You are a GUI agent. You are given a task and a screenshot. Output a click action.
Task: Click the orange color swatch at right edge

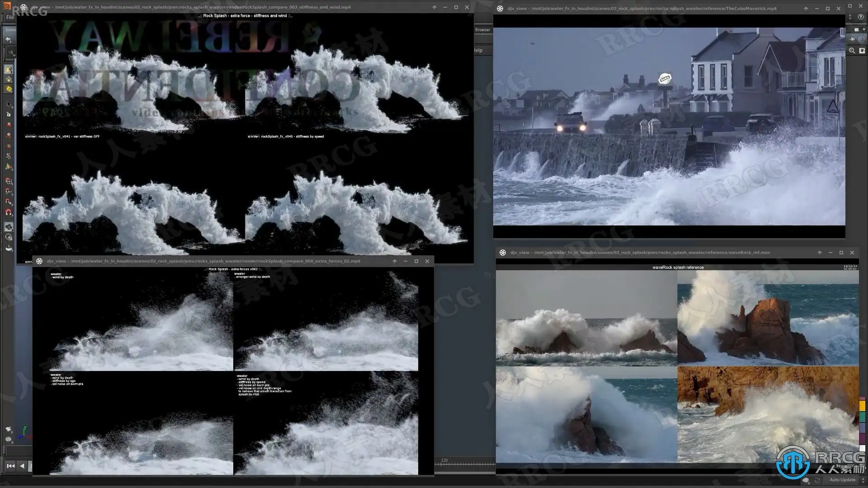pos(862,406)
